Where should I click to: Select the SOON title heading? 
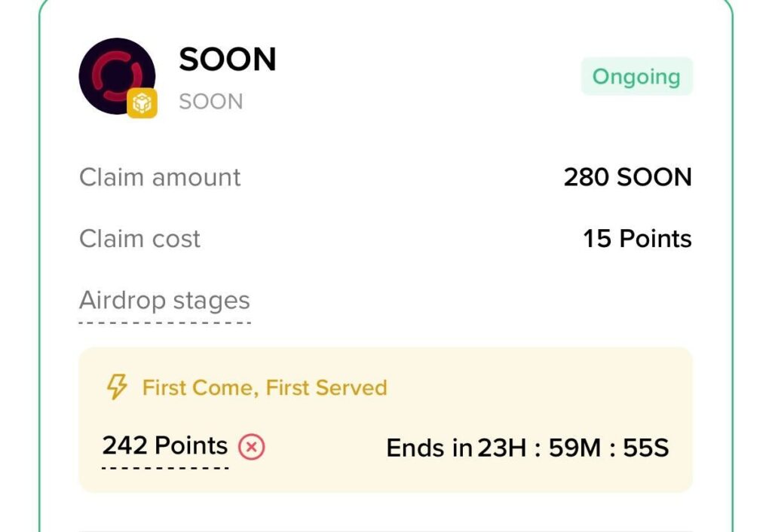coord(227,60)
